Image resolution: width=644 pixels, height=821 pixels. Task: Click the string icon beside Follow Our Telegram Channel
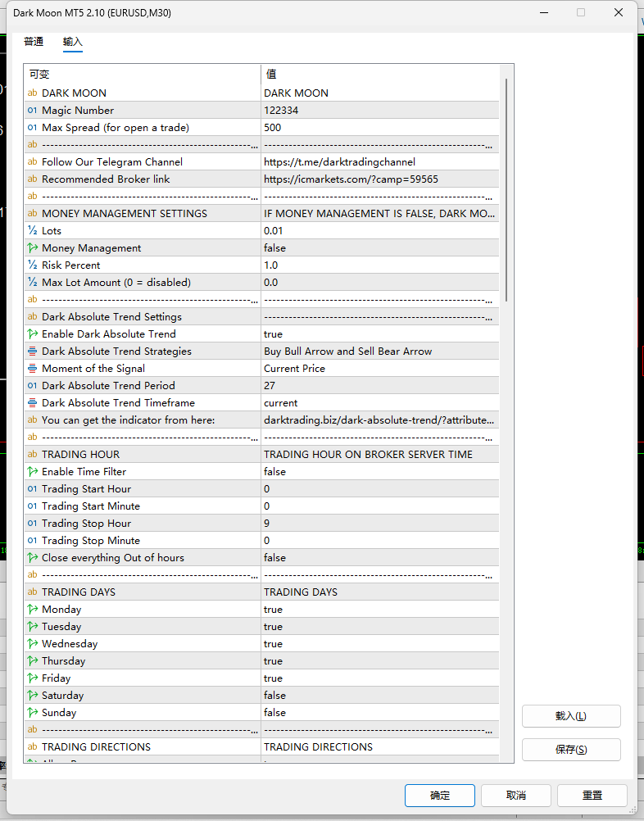click(x=33, y=161)
